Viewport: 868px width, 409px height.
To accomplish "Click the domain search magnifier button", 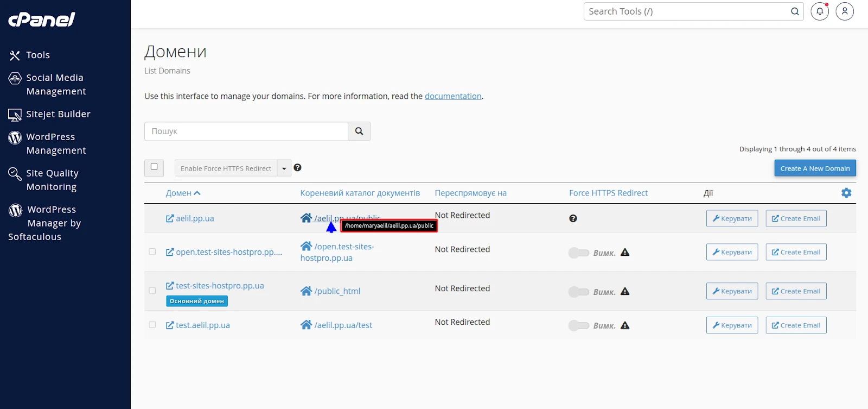I will click(x=359, y=131).
